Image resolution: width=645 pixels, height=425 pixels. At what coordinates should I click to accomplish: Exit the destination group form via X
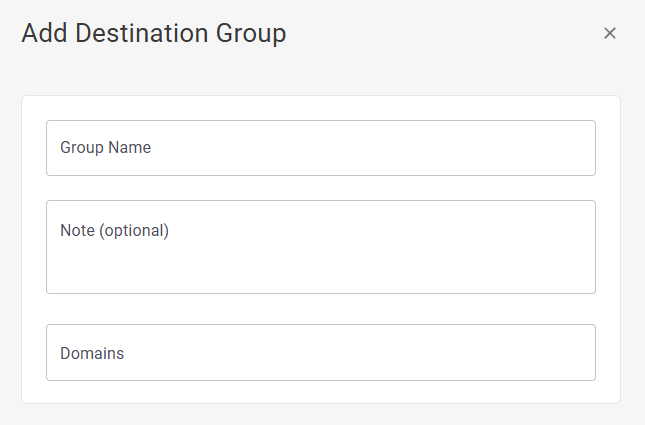tap(610, 33)
